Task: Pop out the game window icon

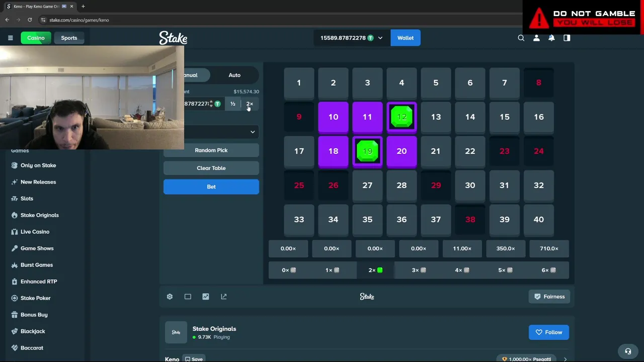Action: click(x=224, y=297)
